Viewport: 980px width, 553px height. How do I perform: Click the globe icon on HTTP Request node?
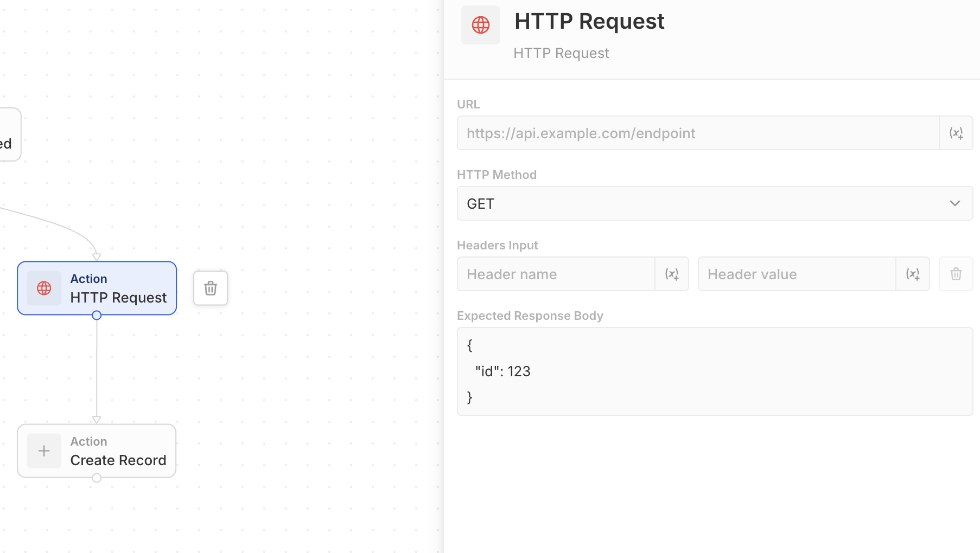(44, 288)
